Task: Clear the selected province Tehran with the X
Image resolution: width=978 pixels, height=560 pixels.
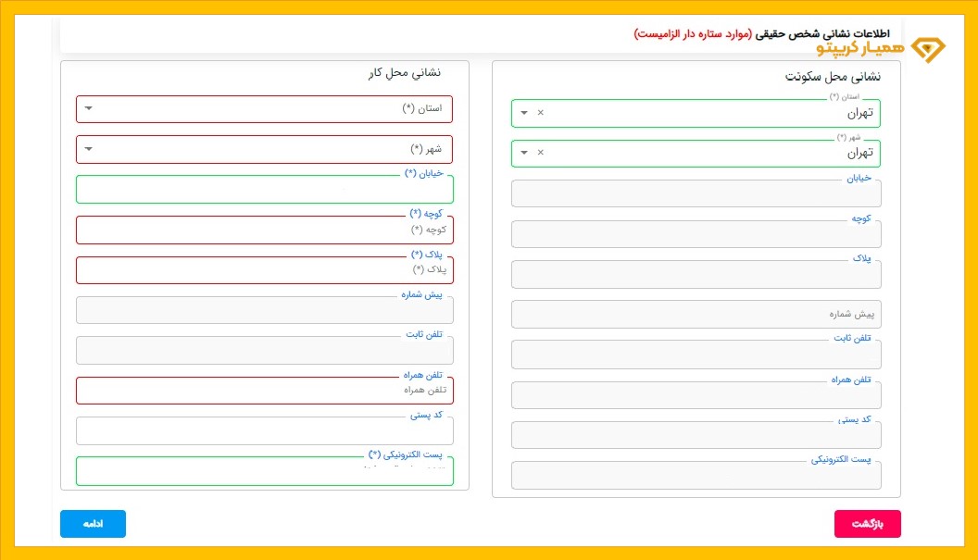Action: point(540,112)
